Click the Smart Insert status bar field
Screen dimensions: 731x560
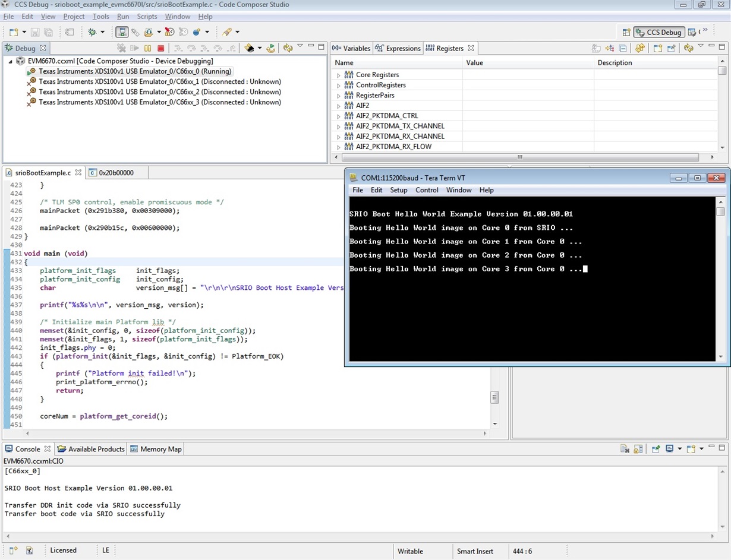click(475, 551)
